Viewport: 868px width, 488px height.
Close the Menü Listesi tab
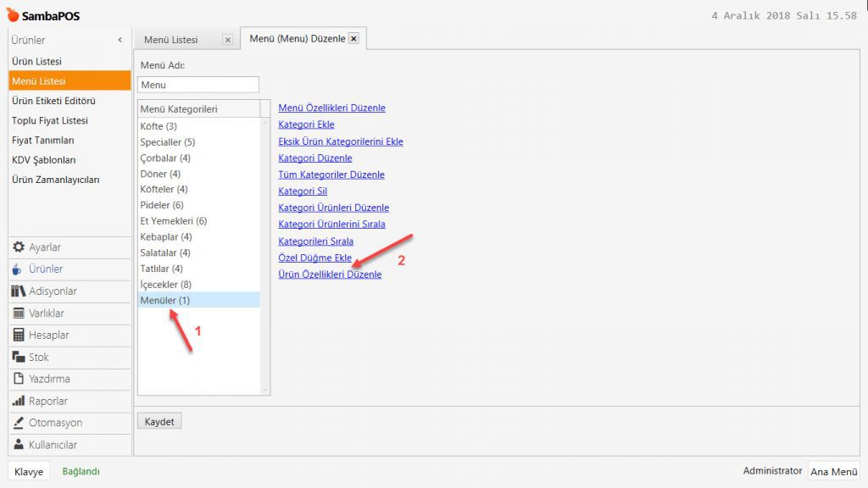[x=227, y=40]
